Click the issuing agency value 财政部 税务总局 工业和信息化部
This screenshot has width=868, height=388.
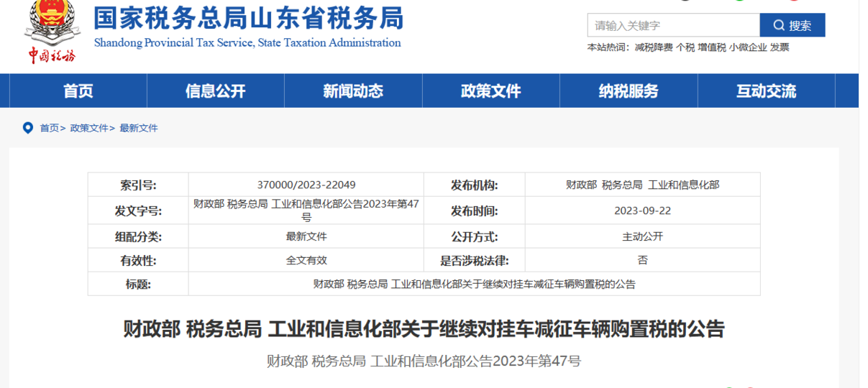point(643,185)
